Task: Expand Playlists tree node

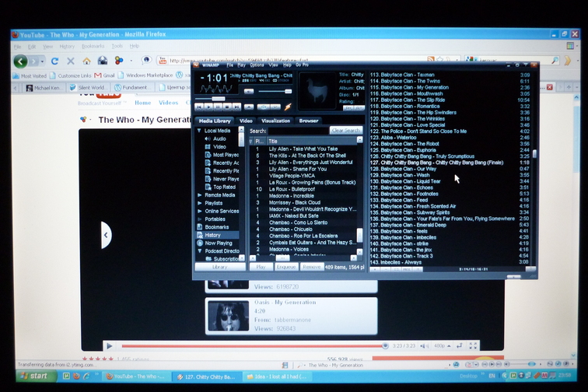Action: [199, 203]
